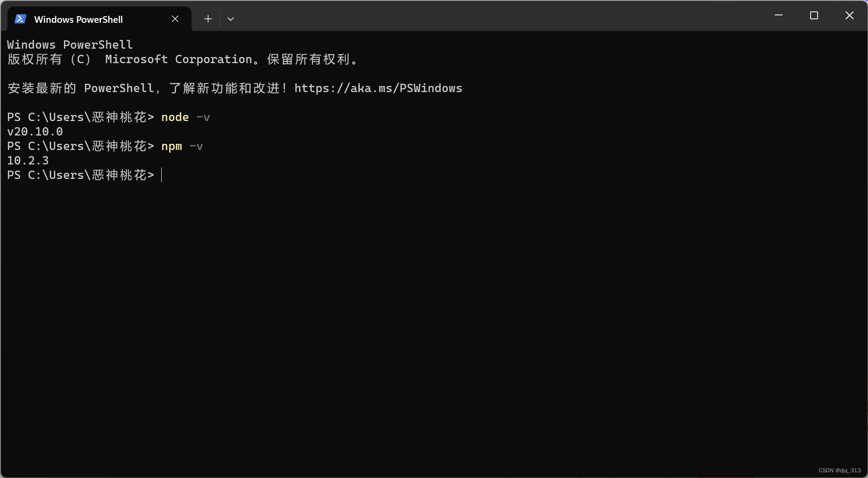Click the 10.2.3 version output
868x478 pixels.
28,161
